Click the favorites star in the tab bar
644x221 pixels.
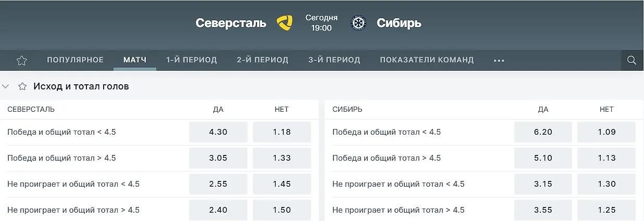click(21, 60)
